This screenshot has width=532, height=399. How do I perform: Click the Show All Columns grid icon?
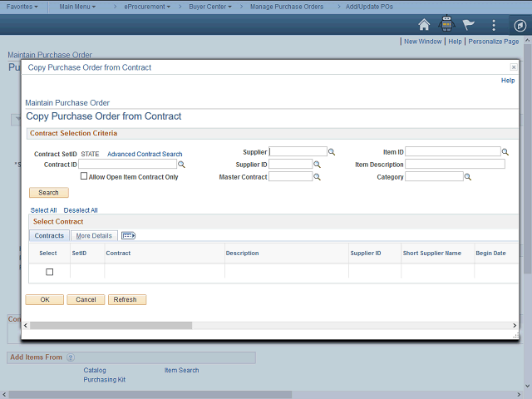[128, 236]
